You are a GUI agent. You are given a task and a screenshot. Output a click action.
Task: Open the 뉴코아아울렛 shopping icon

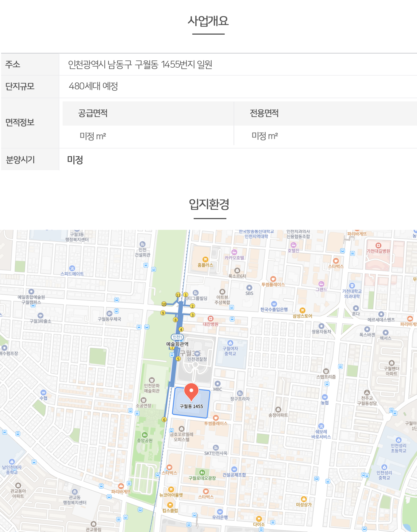pyautogui.click(x=171, y=489)
